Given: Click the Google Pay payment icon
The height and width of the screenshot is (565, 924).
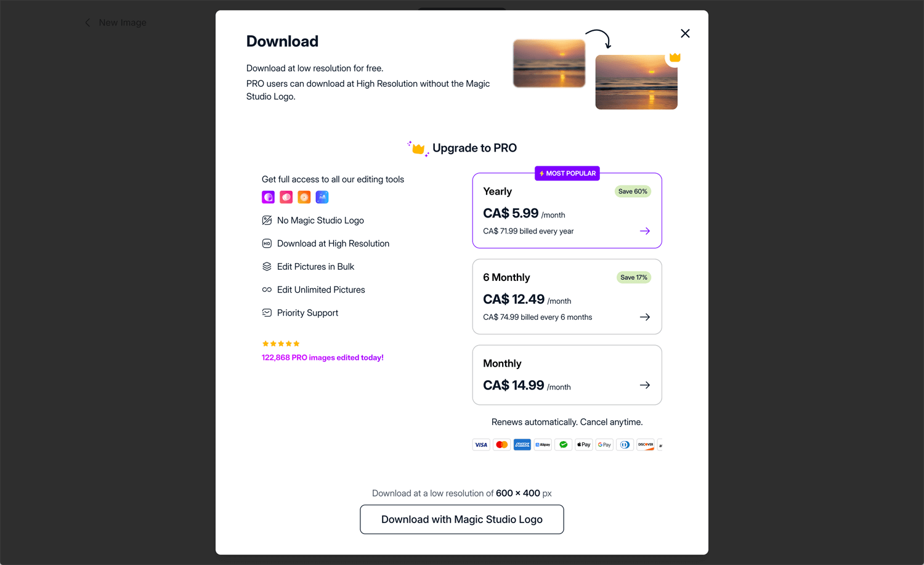Looking at the screenshot, I should (604, 445).
